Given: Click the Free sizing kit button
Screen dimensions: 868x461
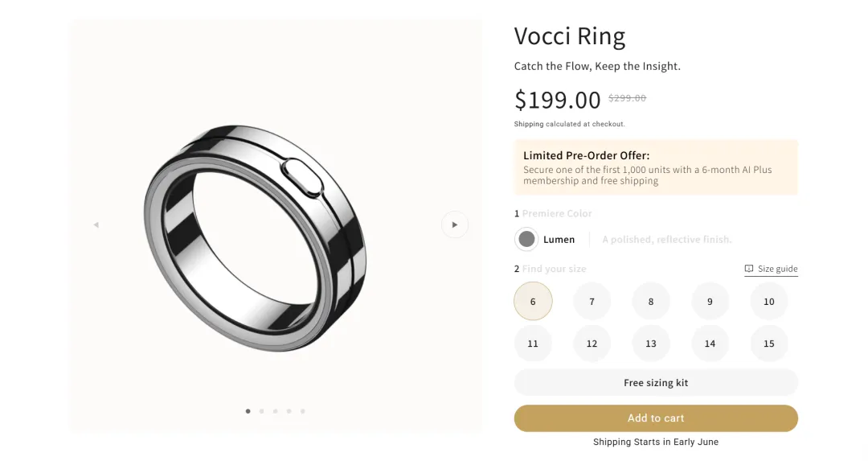Looking at the screenshot, I should click(656, 383).
